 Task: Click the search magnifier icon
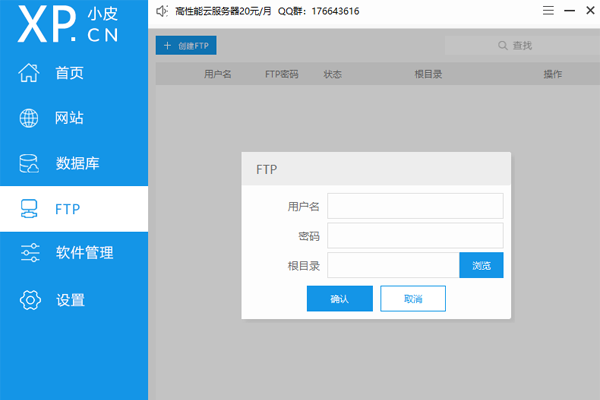click(503, 45)
